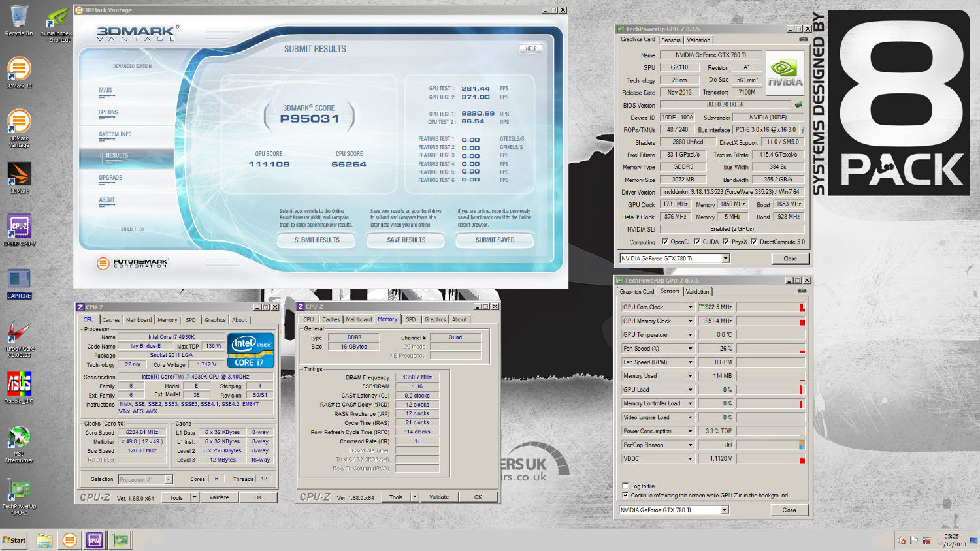Open Tools dropdown arrow in left CPU-Z window

[194, 497]
